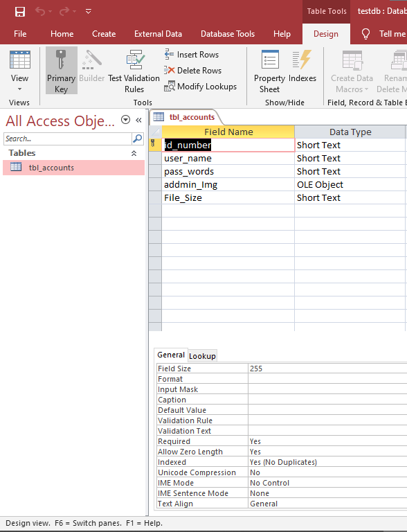Open the Property Sheet
The width and height of the screenshot is (407, 532).
tap(270, 72)
